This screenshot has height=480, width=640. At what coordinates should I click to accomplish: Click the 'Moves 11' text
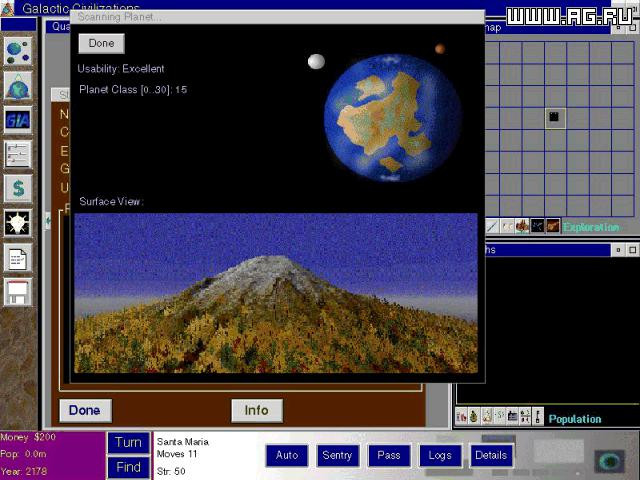(177, 454)
